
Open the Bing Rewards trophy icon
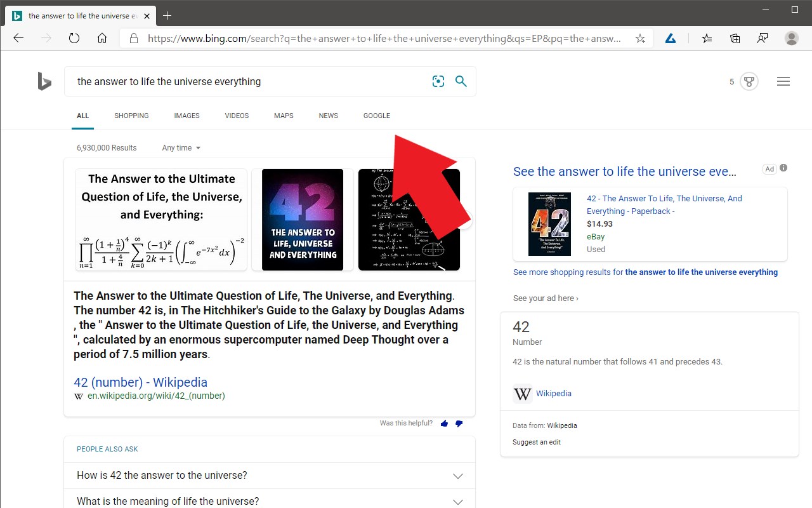pyautogui.click(x=749, y=81)
